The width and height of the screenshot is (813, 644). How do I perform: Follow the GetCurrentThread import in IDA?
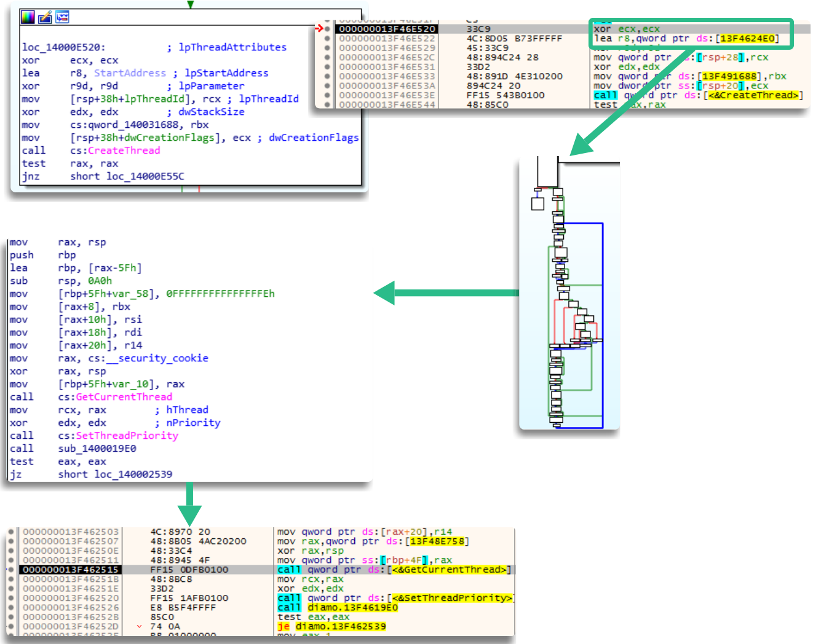[124, 397]
